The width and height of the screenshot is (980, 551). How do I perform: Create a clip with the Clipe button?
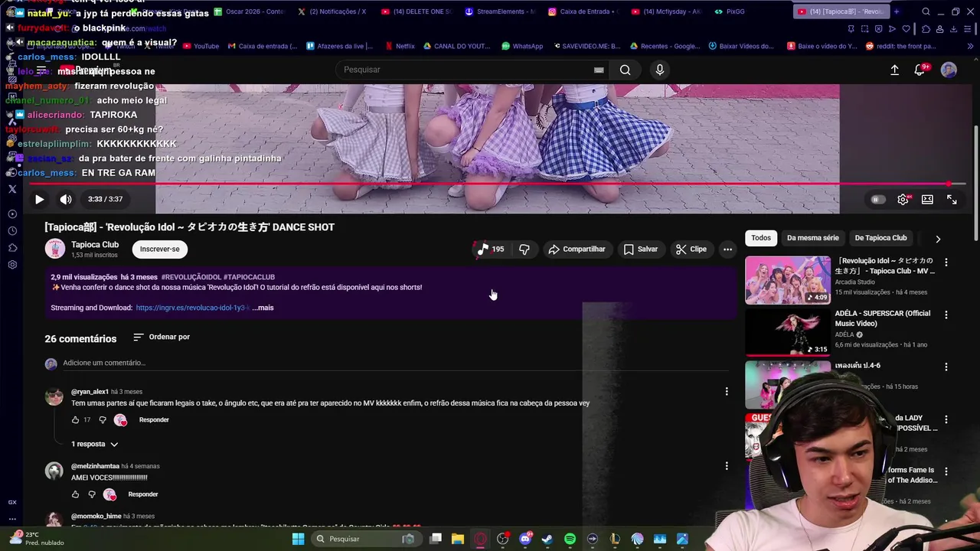(x=691, y=249)
